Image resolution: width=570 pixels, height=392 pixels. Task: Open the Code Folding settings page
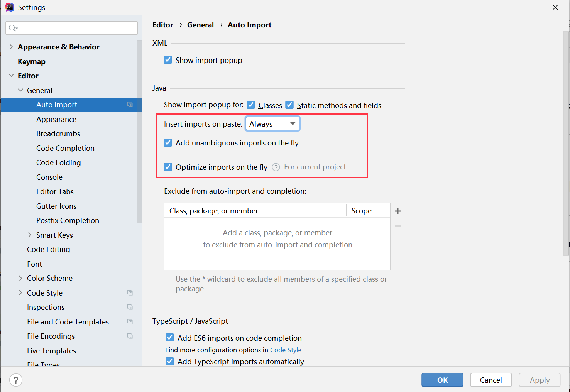59,162
